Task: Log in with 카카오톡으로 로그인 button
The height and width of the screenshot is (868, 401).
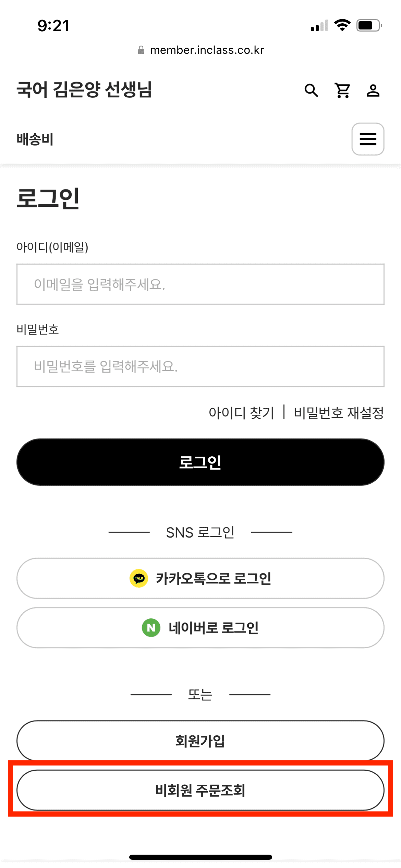Action: click(x=200, y=578)
